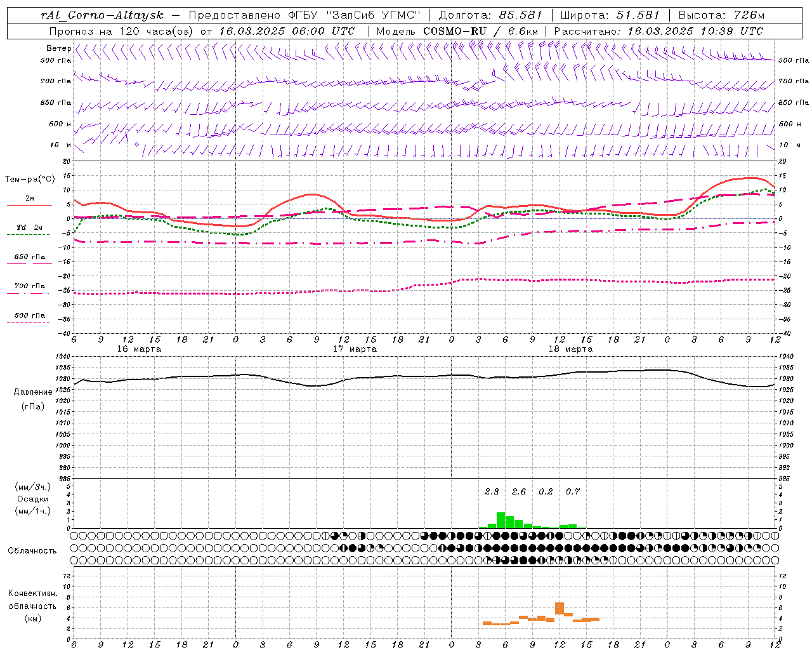Click the 18 марта date label
Screen dimensions: 812x650
[570, 349]
